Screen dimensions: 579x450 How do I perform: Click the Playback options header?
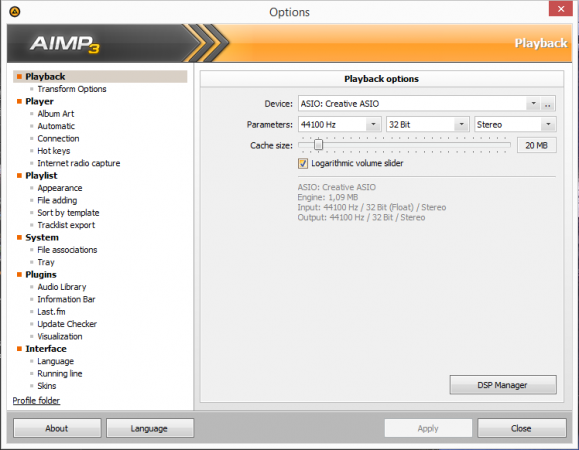pos(382,79)
